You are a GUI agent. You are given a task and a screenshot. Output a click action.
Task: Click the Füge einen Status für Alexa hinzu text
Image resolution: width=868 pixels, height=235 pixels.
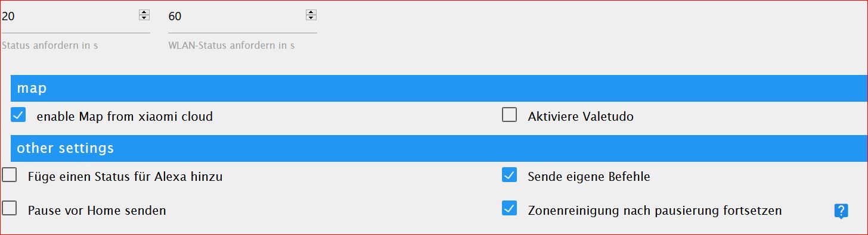tap(125, 177)
